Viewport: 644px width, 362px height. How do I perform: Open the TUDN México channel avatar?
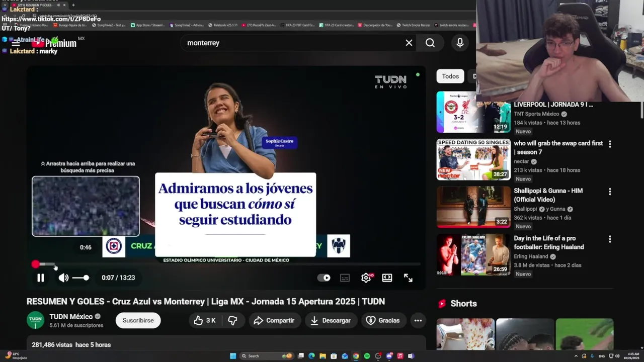point(35,320)
